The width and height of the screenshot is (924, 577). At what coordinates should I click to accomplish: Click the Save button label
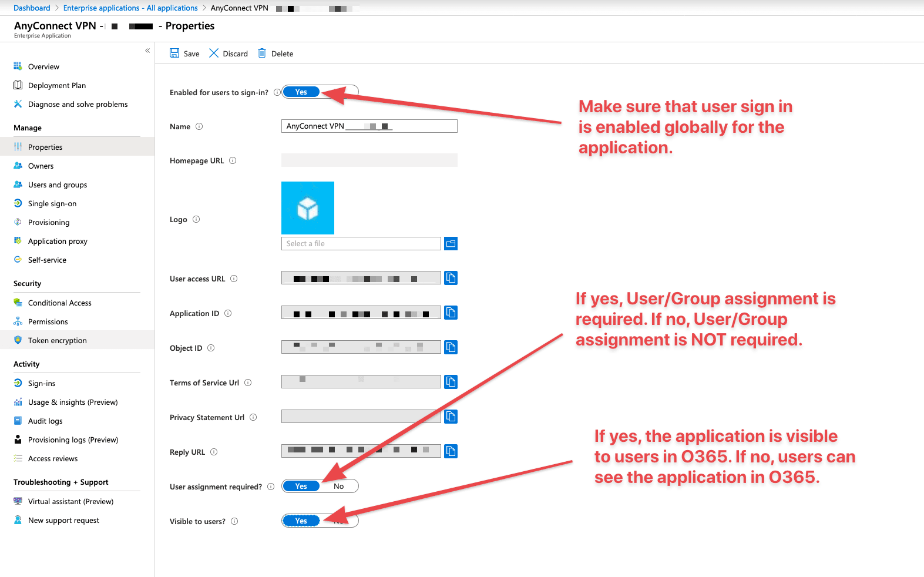click(x=191, y=53)
